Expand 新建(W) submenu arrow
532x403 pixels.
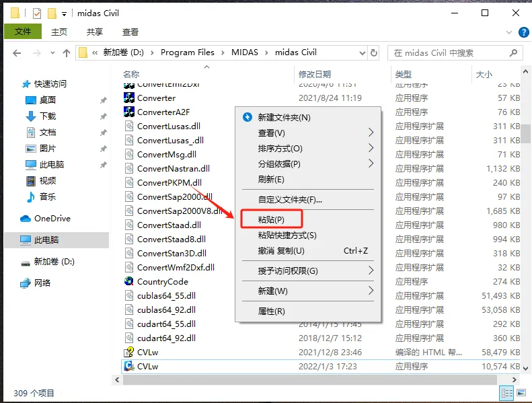pos(371,290)
